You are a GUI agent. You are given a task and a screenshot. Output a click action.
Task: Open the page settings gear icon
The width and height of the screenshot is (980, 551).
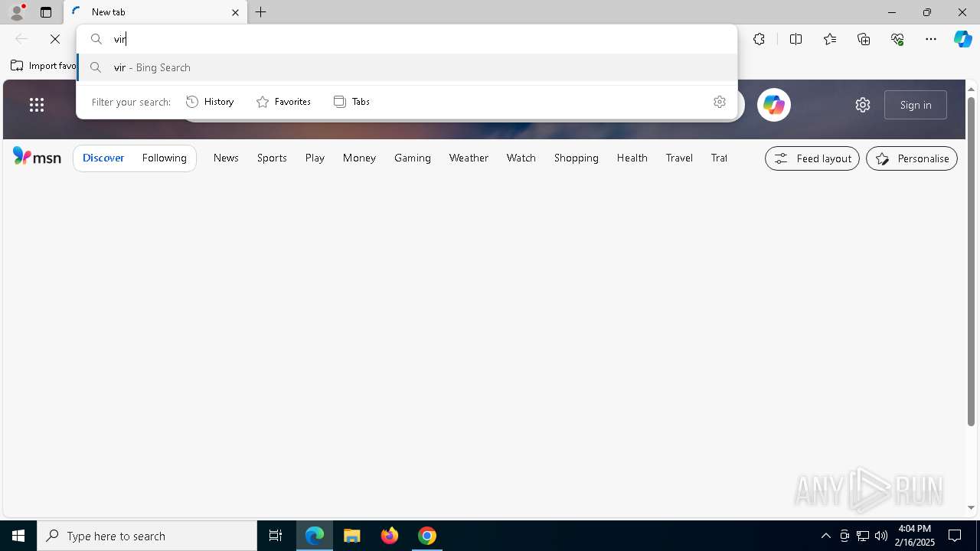click(863, 105)
